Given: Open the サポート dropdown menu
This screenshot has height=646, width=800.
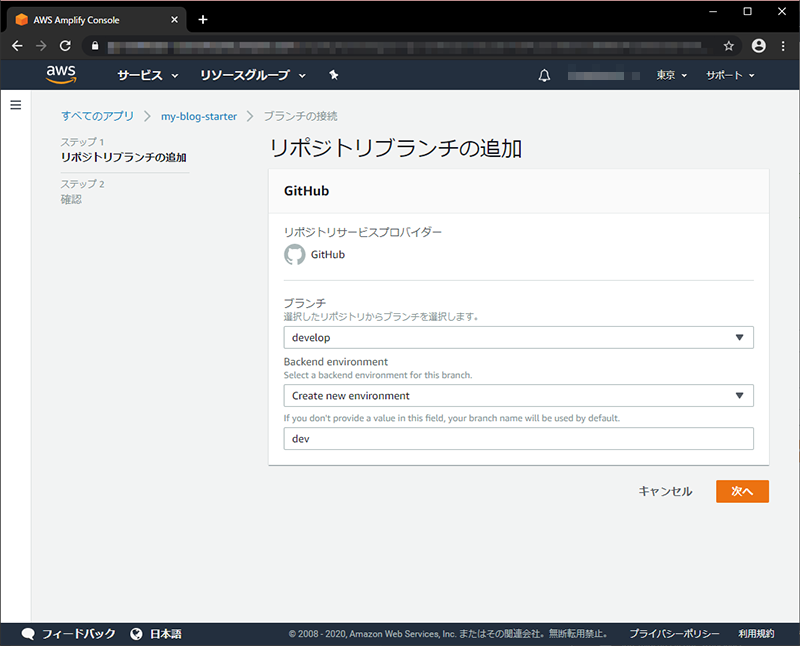Looking at the screenshot, I should (730, 75).
